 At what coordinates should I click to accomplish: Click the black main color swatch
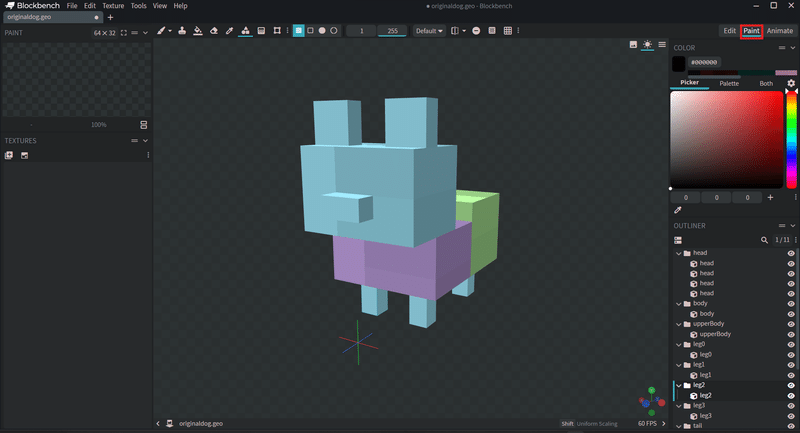click(x=679, y=64)
